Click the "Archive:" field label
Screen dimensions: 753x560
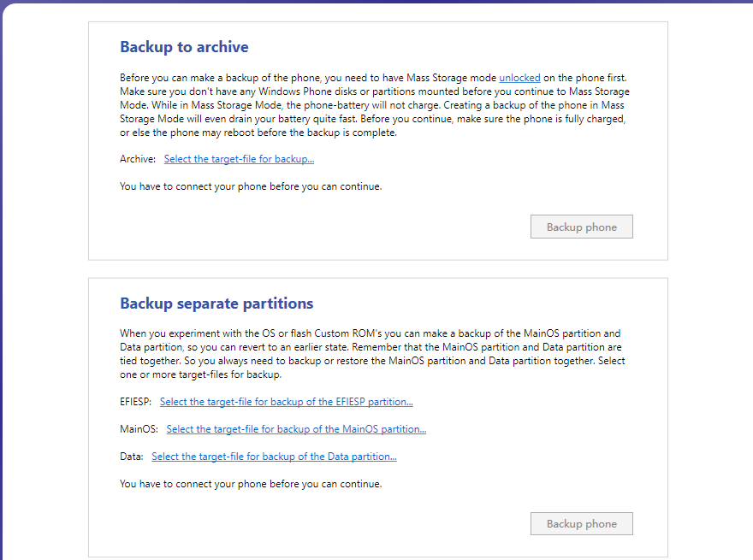[138, 159]
